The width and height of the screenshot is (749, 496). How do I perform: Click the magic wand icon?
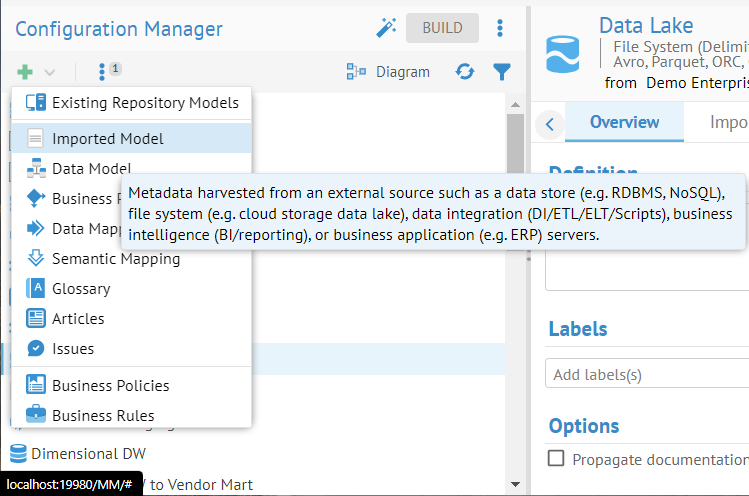(386, 28)
